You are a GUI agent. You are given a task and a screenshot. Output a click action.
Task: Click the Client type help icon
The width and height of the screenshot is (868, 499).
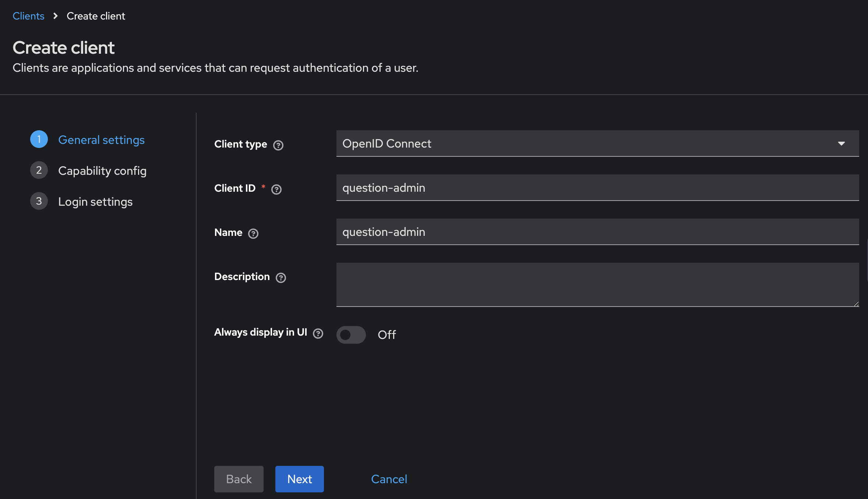(x=278, y=145)
